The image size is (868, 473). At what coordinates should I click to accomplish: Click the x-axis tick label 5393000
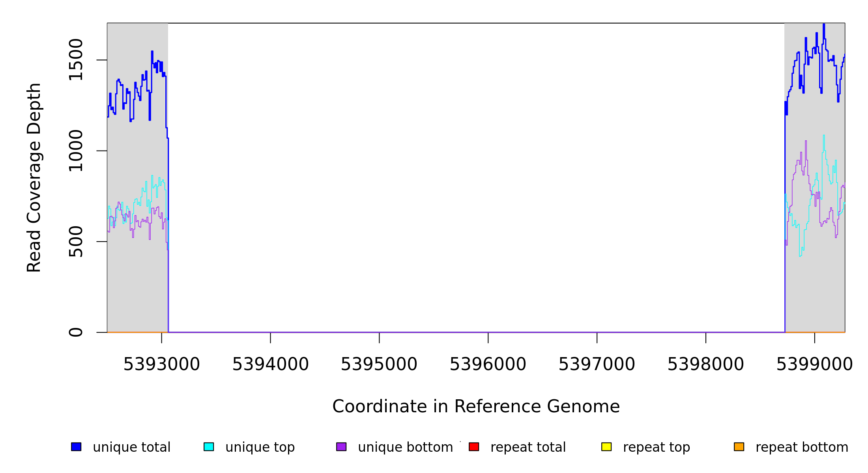point(161,365)
